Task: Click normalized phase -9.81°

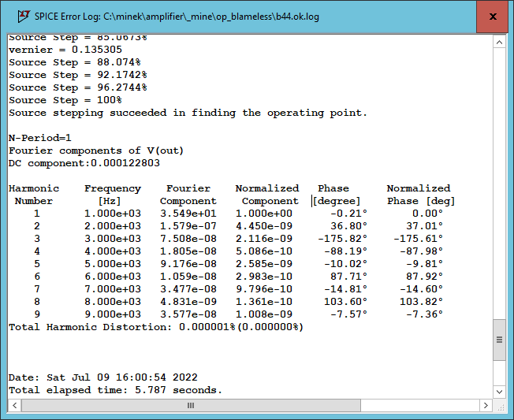Action: click(424, 264)
